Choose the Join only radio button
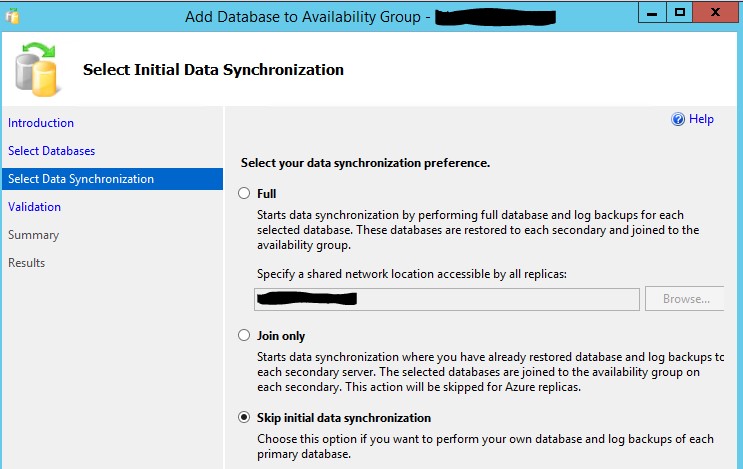743x469 pixels. pos(244,336)
